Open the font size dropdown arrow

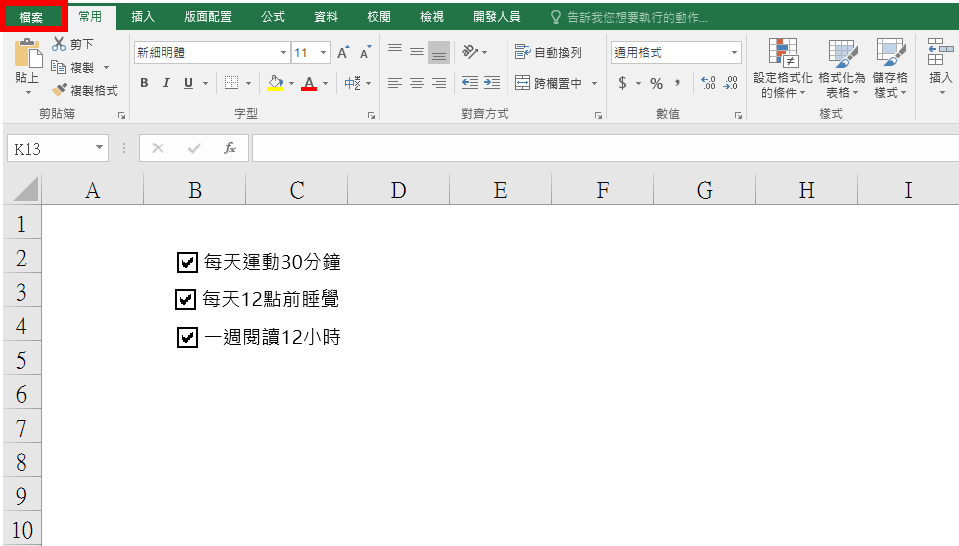coord(325,53)
